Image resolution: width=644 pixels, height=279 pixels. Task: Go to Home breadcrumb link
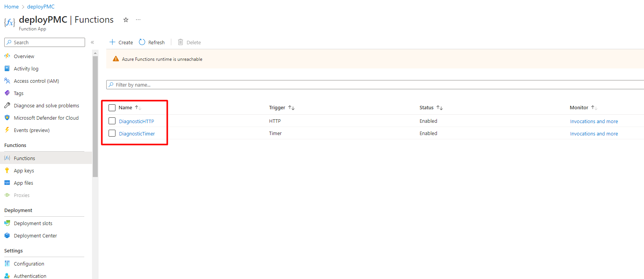pyautogui.click(x=12, y=7)
